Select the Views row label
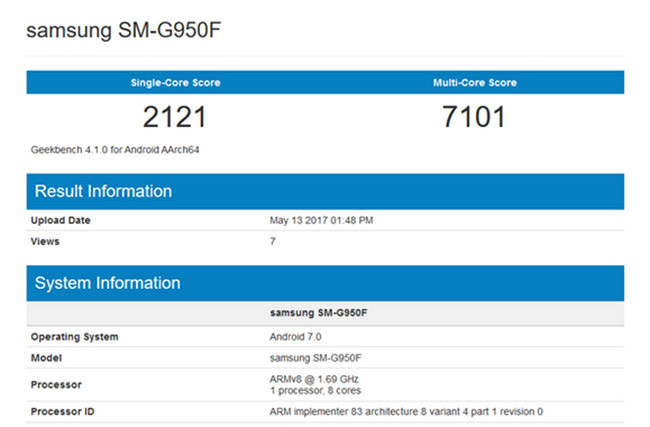650x427 pixels. (x=45, y=241)
